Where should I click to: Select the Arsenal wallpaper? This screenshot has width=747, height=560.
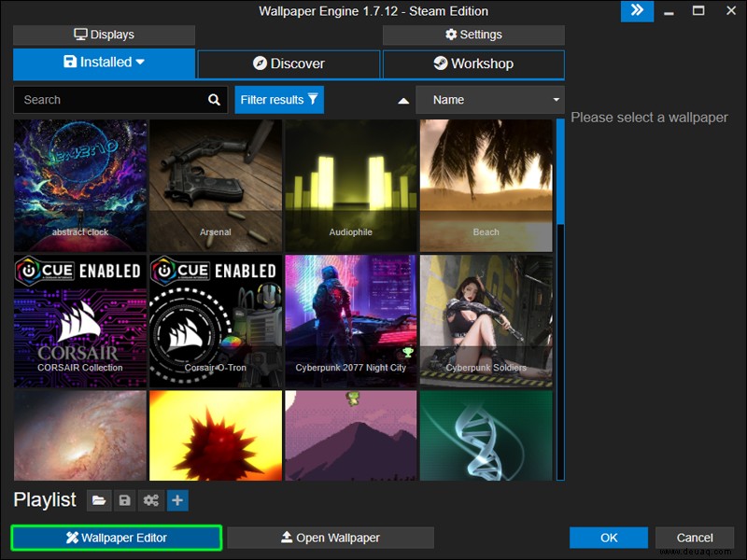[x=216, y=185]
